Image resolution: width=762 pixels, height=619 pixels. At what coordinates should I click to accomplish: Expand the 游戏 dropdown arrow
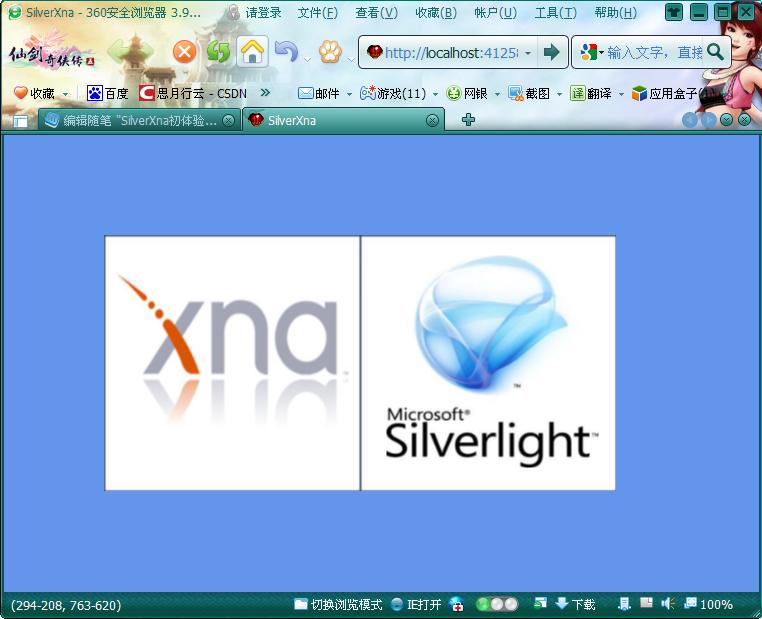[x=435, y=94]
